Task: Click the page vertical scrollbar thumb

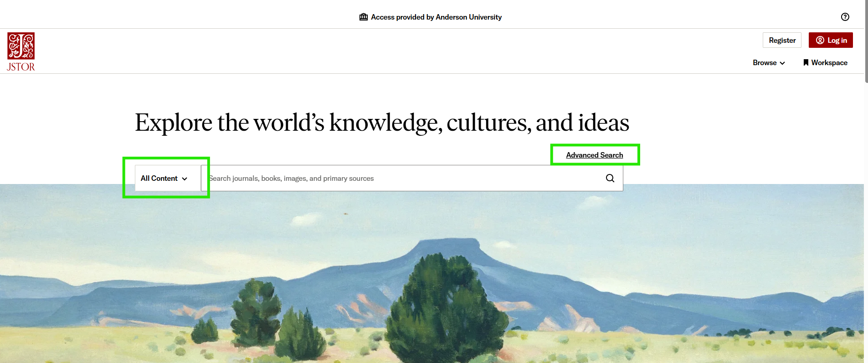Action: (x=866, y=41)
